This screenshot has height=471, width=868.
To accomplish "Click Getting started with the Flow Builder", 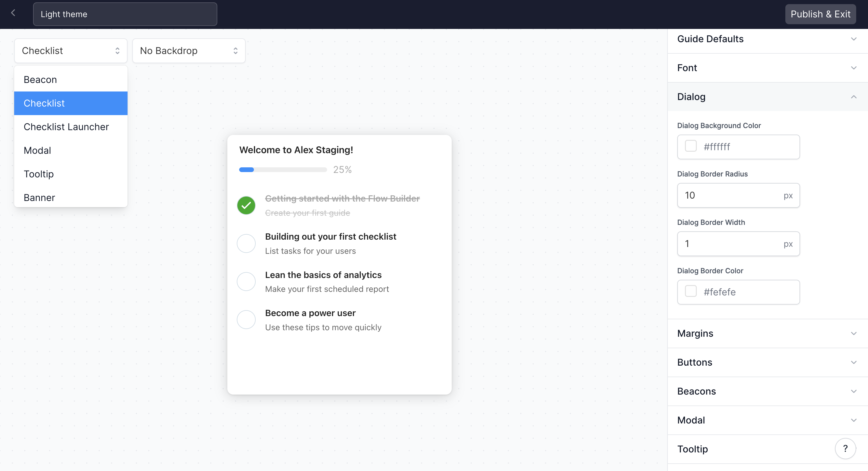I will click(x=342, y=198).
